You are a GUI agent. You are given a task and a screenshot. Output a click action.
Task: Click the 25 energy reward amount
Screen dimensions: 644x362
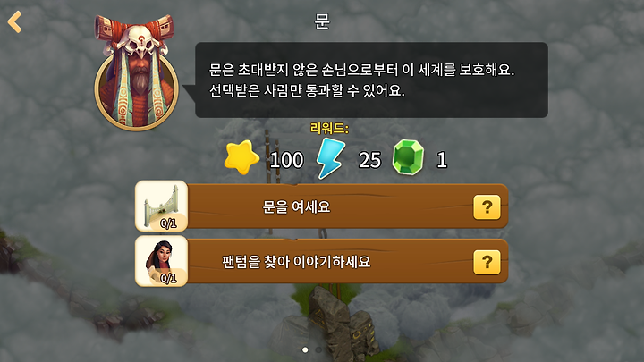tap(369, 160)
